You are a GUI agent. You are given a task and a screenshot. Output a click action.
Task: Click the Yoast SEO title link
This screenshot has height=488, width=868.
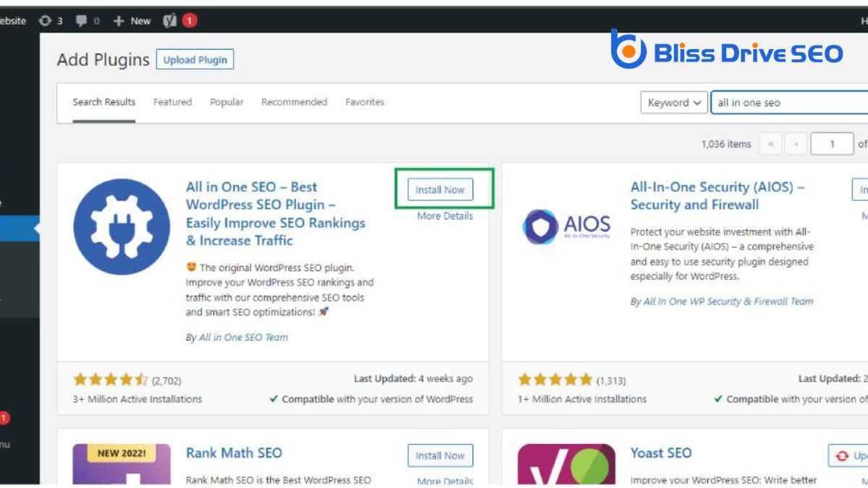tap(661, 453)
